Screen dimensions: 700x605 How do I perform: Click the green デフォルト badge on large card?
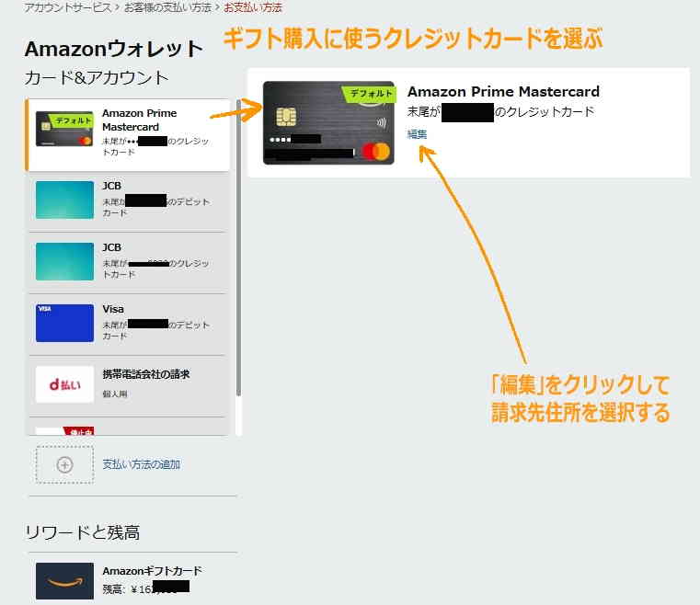[369, 94]
